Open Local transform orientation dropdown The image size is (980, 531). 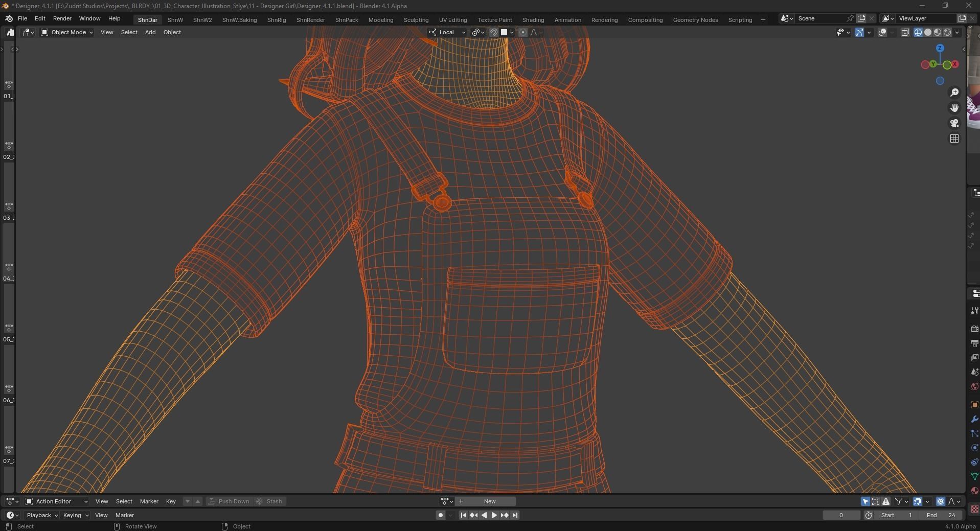pos(447,32)
